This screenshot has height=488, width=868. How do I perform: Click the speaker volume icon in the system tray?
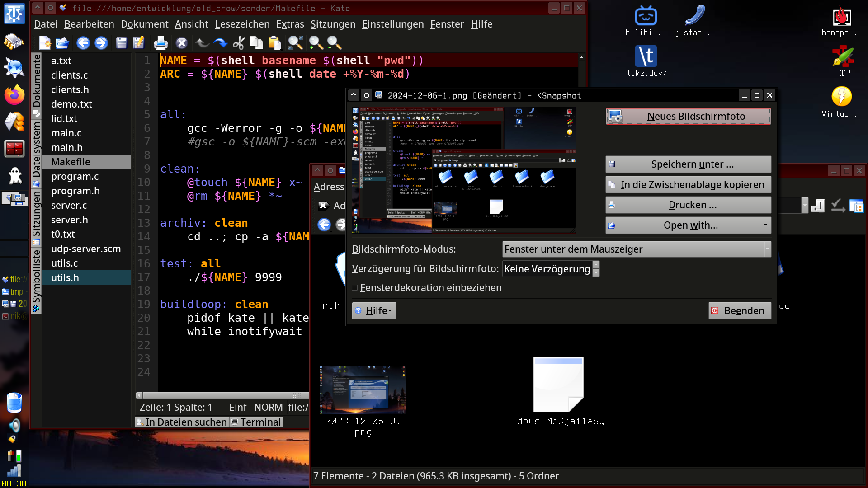pyautogui.click(x=14, y=426)
